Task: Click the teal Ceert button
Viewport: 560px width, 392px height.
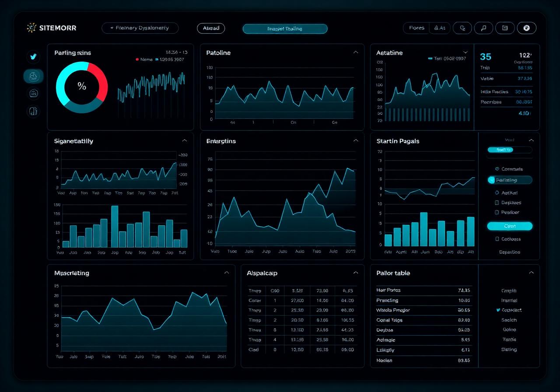Action: 510,226
